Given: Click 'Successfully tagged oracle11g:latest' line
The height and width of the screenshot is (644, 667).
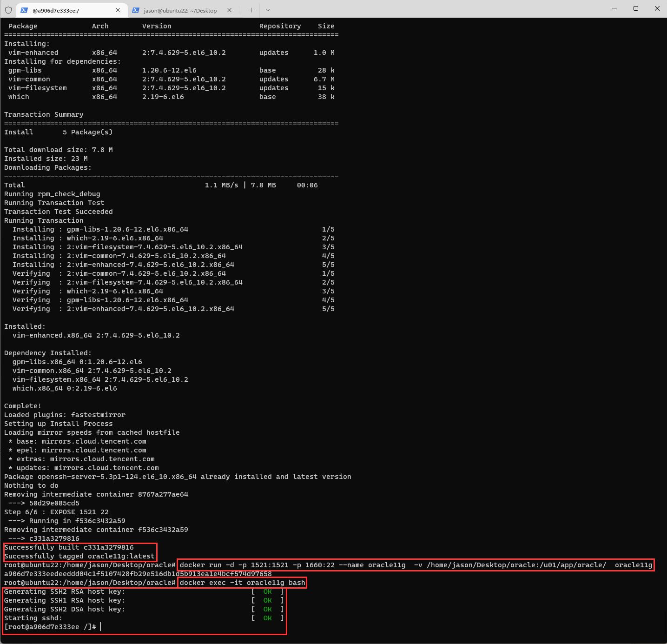Looking at the screenshot, I should (79, 556).
